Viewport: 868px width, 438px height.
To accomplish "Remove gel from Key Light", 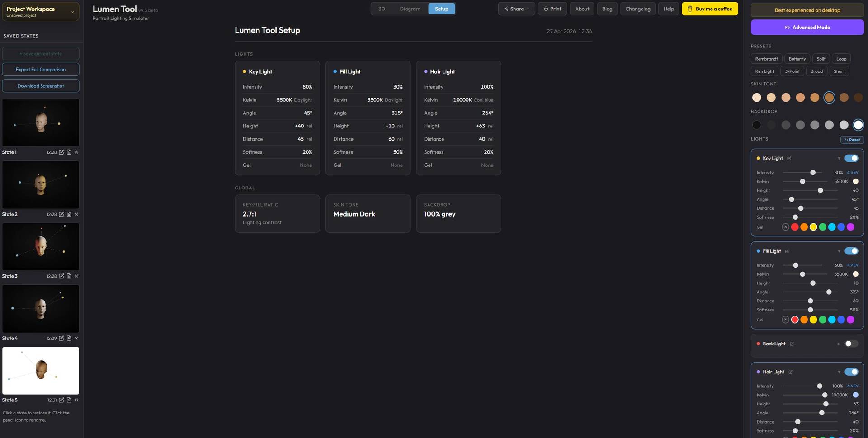I will tap(786, 227).
